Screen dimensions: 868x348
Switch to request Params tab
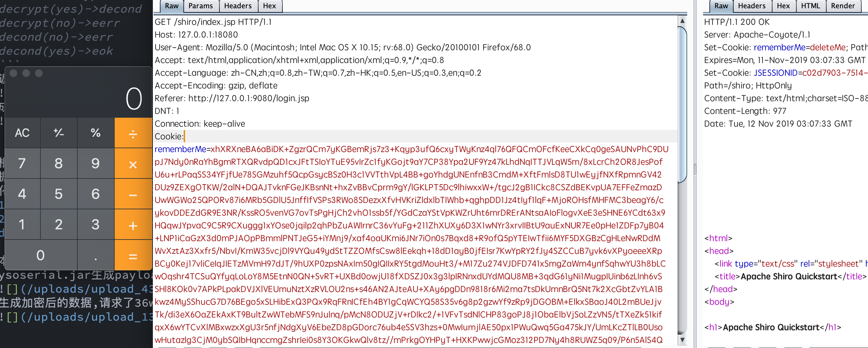pyautogui.click(x=201, y=6)
